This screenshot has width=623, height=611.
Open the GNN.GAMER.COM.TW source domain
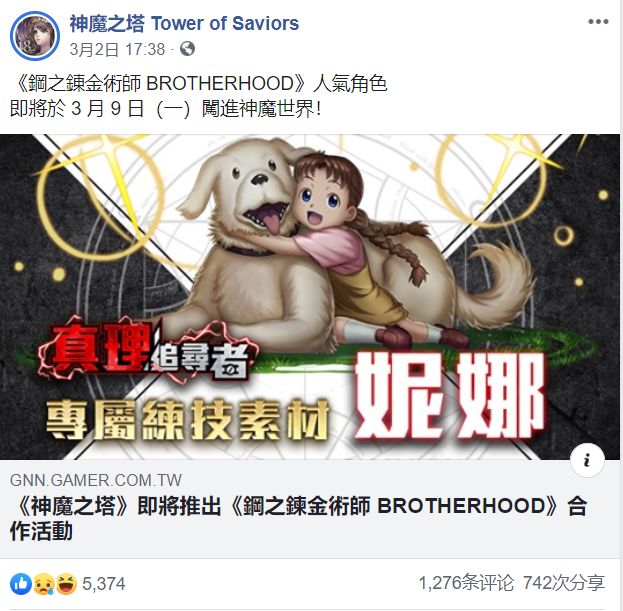coord(96,480)
